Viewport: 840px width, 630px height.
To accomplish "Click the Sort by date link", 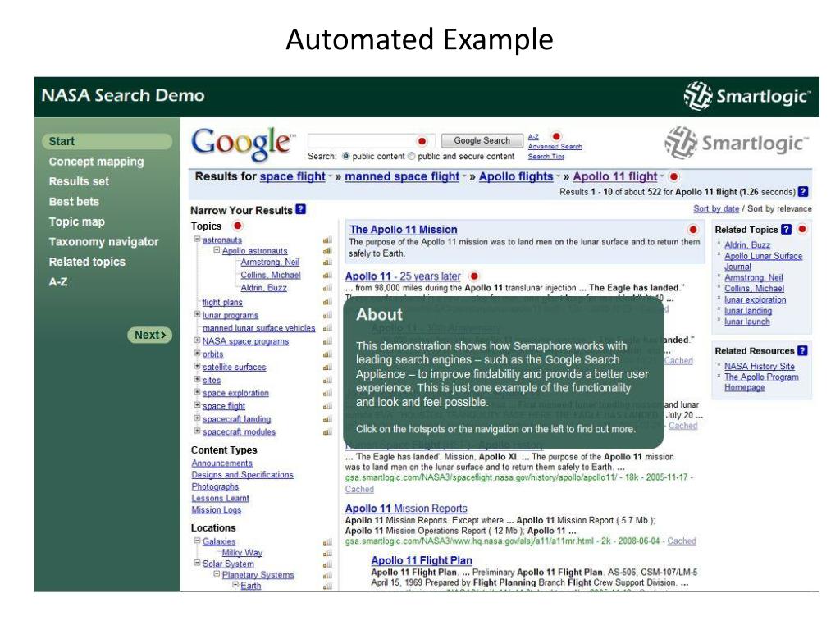I will 716,209.
